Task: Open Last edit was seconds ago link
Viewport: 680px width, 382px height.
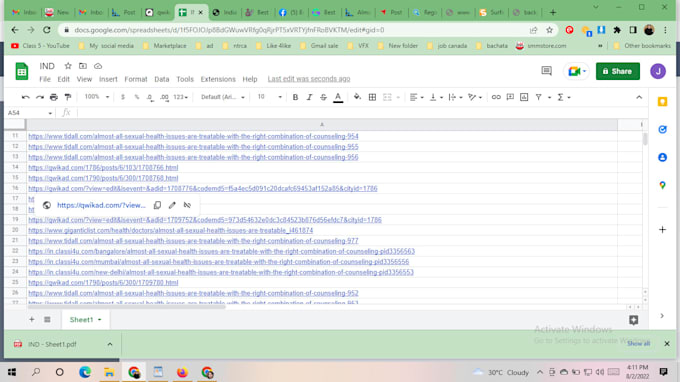Action: pos(309,79)
